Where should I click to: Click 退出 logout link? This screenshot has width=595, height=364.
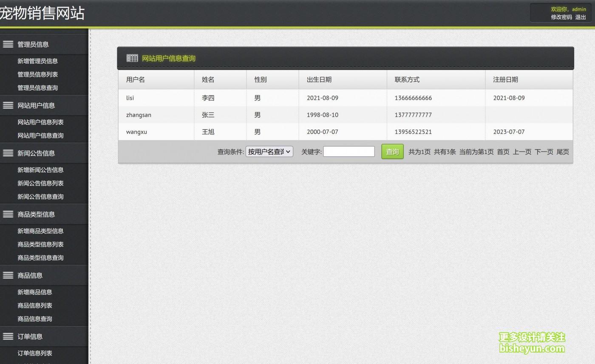pyautogui.click(x=581, y=17)
